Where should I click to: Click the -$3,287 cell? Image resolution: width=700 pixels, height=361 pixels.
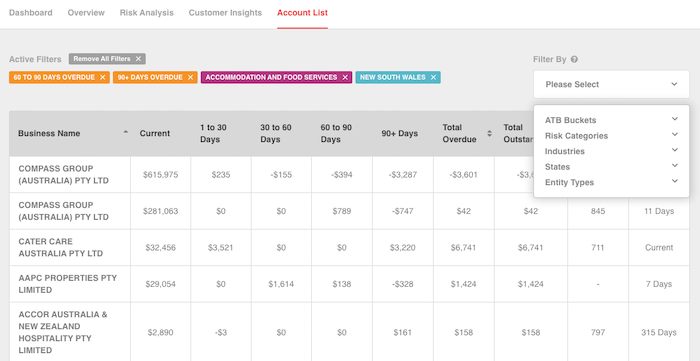[403, 175]
